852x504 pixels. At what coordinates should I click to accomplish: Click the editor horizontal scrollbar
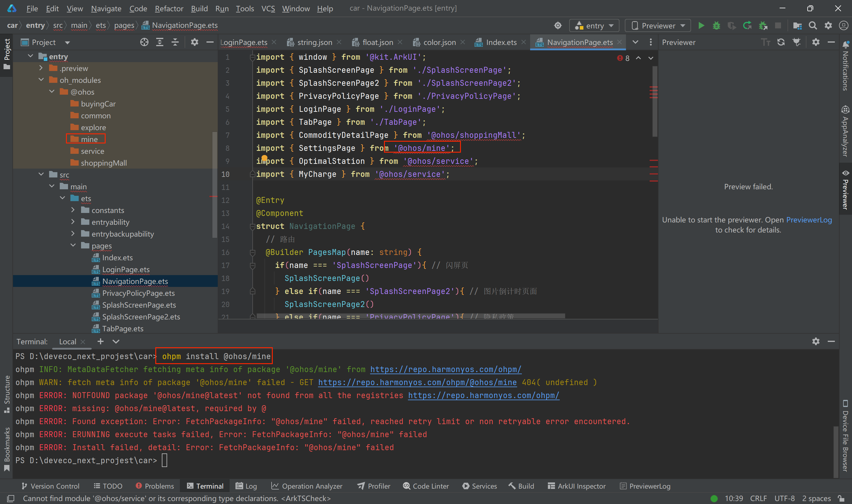click(x=411, y=316)
